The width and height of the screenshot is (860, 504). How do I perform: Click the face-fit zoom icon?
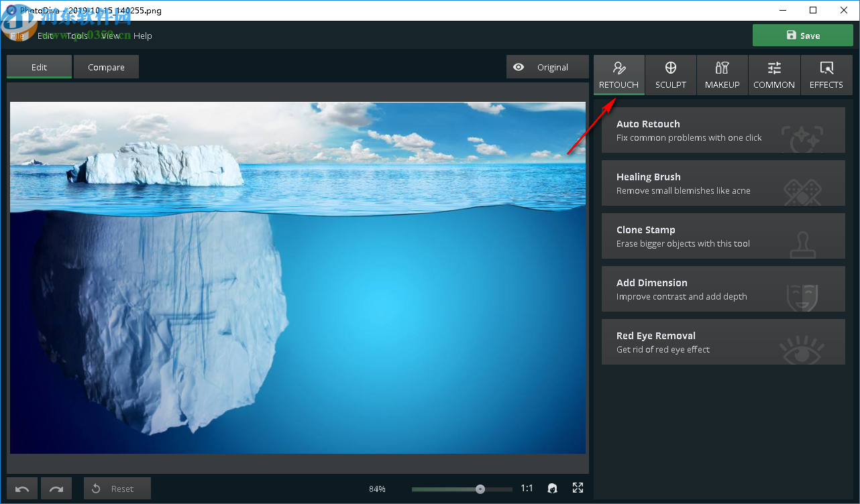tap(552, 489)
